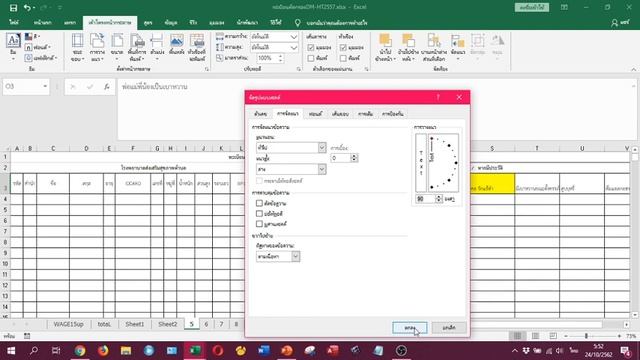The width and height of the screenshot is (640, 360).
Task: Open the Themes gallery in ribbon
Action: point(13,46)
